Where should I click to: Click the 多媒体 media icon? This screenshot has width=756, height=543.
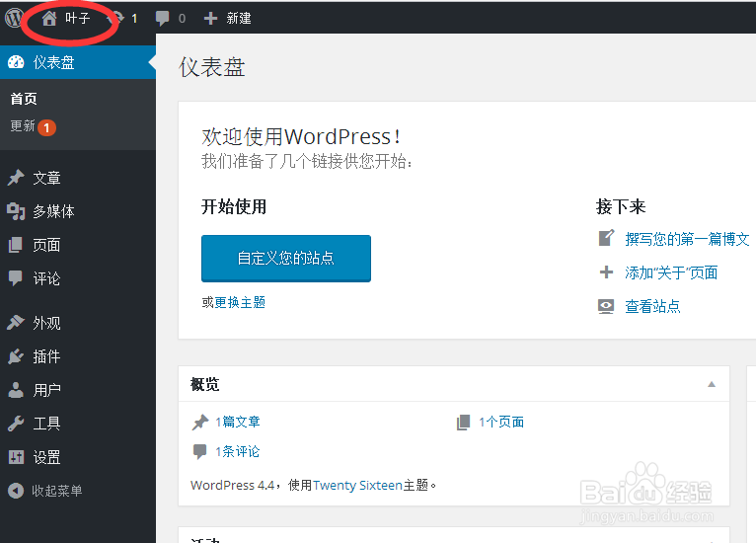point(16,211)
